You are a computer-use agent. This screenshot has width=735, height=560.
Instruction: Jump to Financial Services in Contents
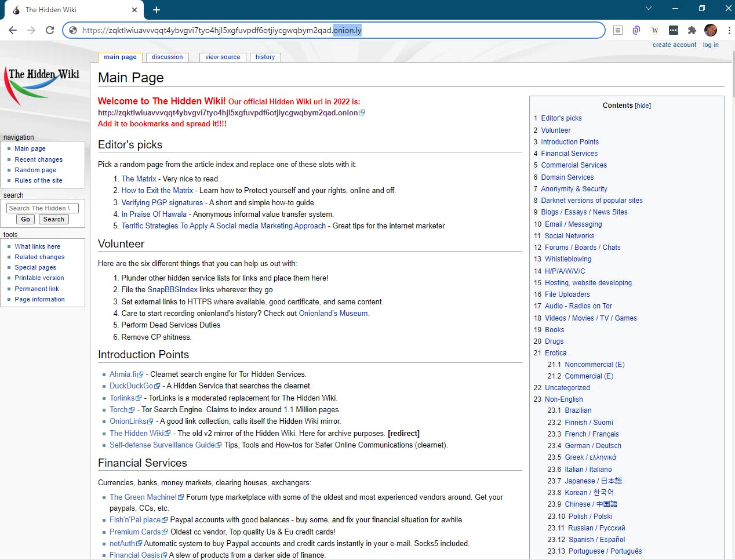(569, 154)
